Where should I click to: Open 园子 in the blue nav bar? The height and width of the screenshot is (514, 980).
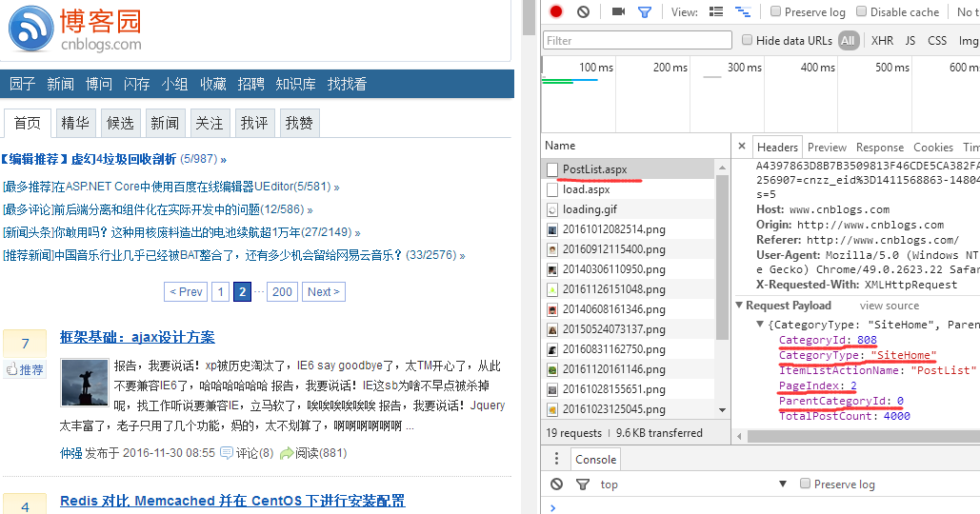pos(23,84)
